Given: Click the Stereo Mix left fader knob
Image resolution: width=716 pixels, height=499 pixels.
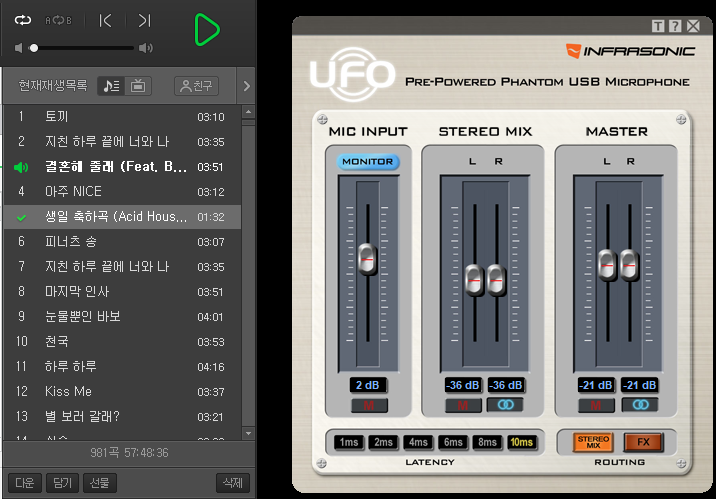Looking at the screenshot, I should [474, 280].
